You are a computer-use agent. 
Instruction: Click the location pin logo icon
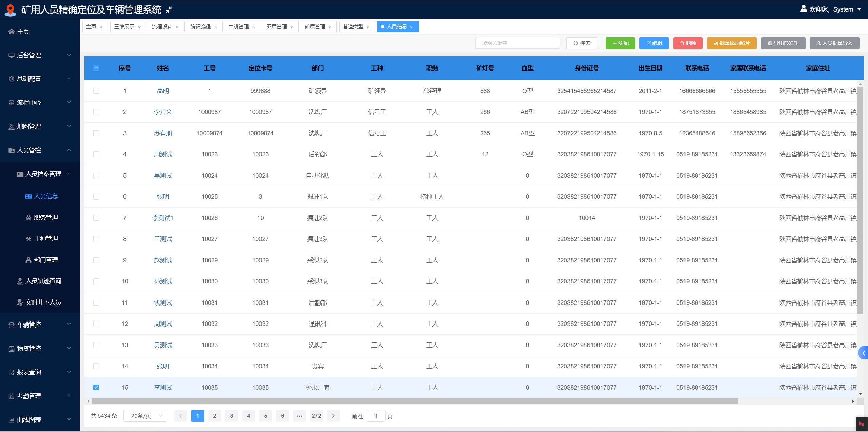click(11, 10)
